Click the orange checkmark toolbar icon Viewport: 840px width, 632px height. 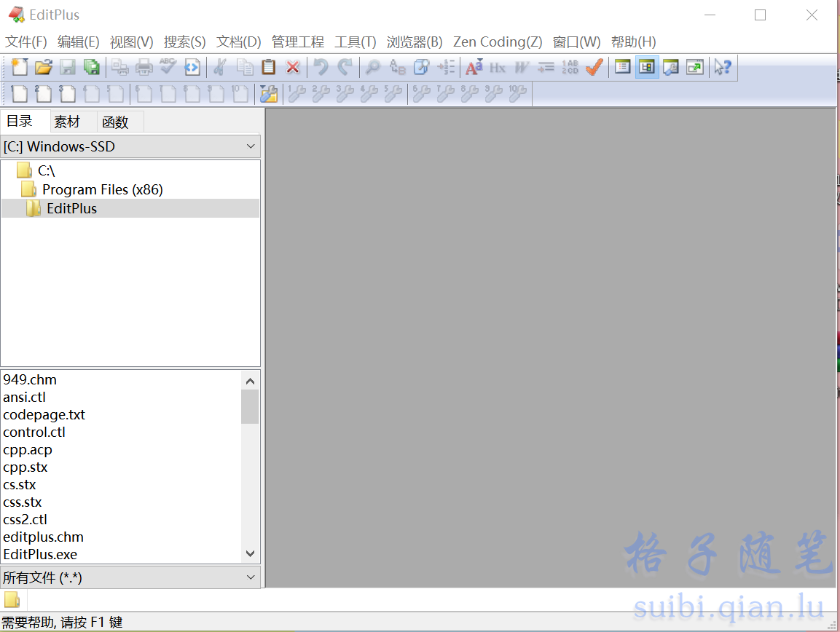click(x=594, y=68)
